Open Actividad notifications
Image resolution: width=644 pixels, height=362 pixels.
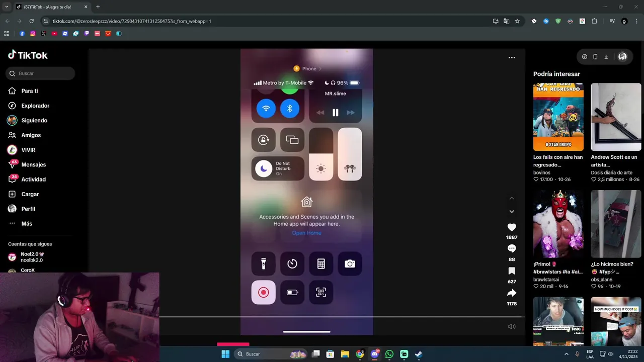click(33, 179)
